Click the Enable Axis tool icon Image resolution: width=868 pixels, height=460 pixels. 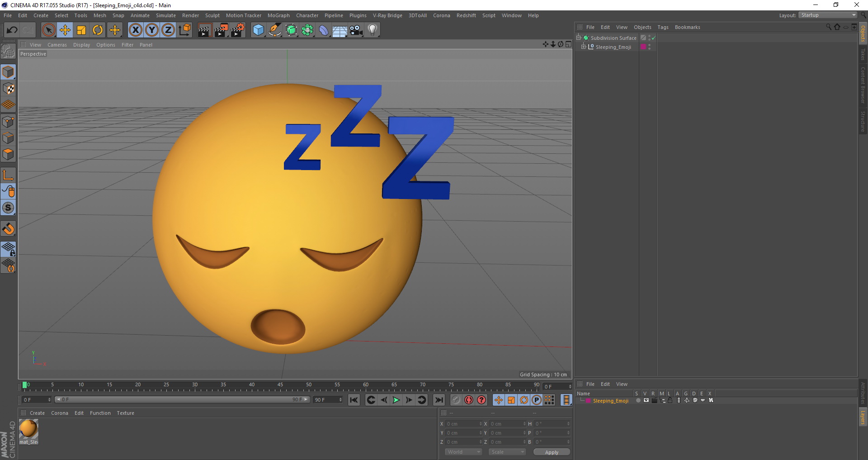[8, 175]
